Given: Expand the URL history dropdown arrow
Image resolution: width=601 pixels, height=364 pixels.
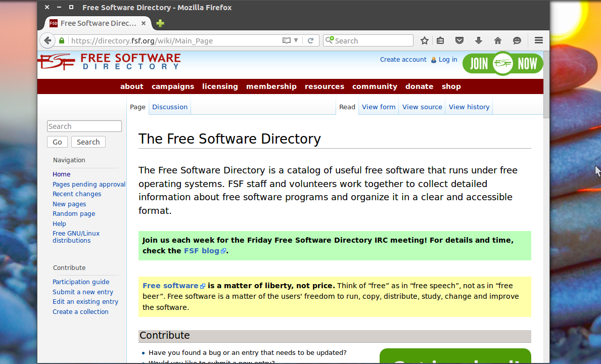Looking at the screenshot, I should 296,40.
